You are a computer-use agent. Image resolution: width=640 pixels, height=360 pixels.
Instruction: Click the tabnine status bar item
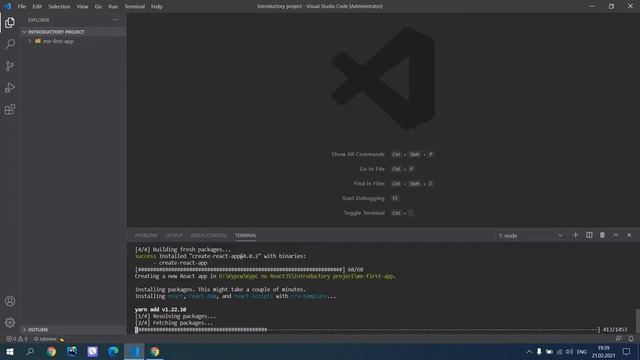pyautogui.click(x=48, y=339)
